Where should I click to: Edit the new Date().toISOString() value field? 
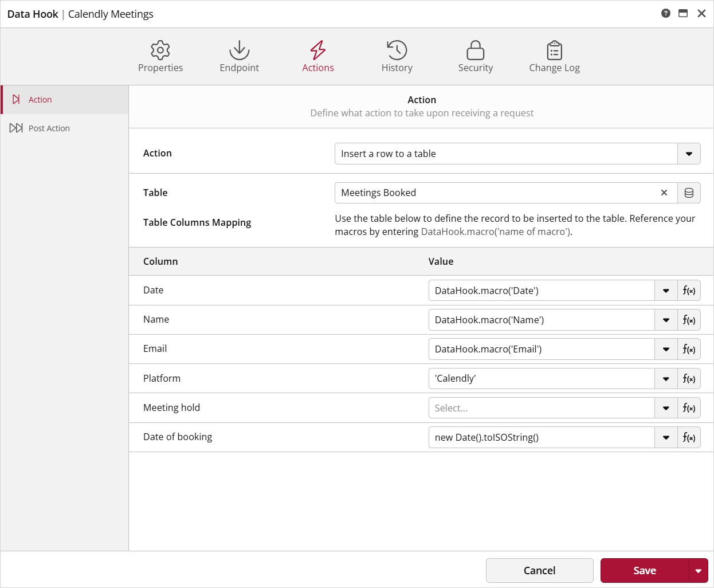(542, 437)
